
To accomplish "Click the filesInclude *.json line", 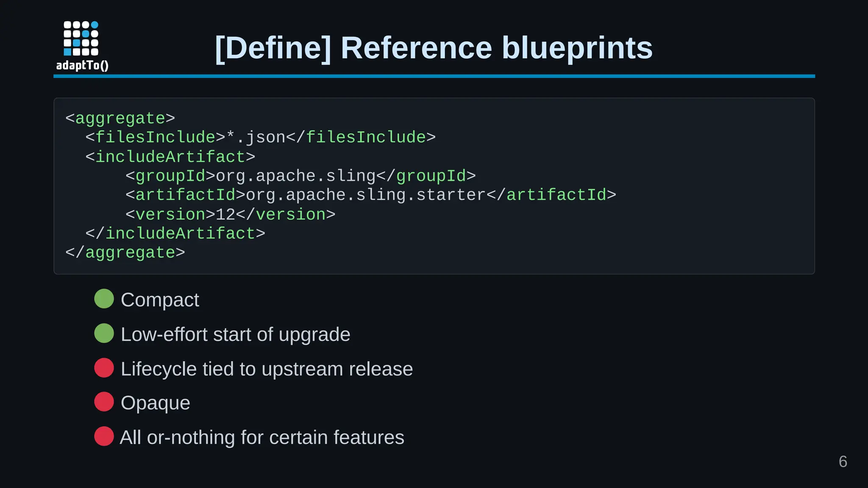I will (x=260, y=137).
